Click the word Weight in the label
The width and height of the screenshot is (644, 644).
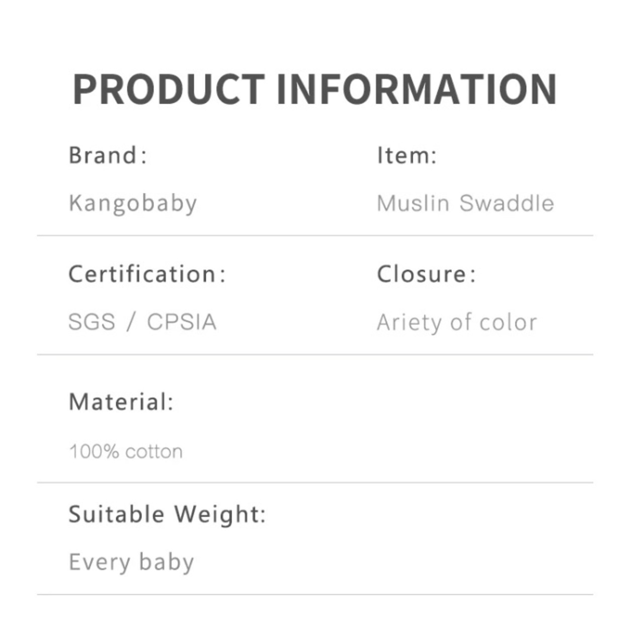(x=220, y=515)
